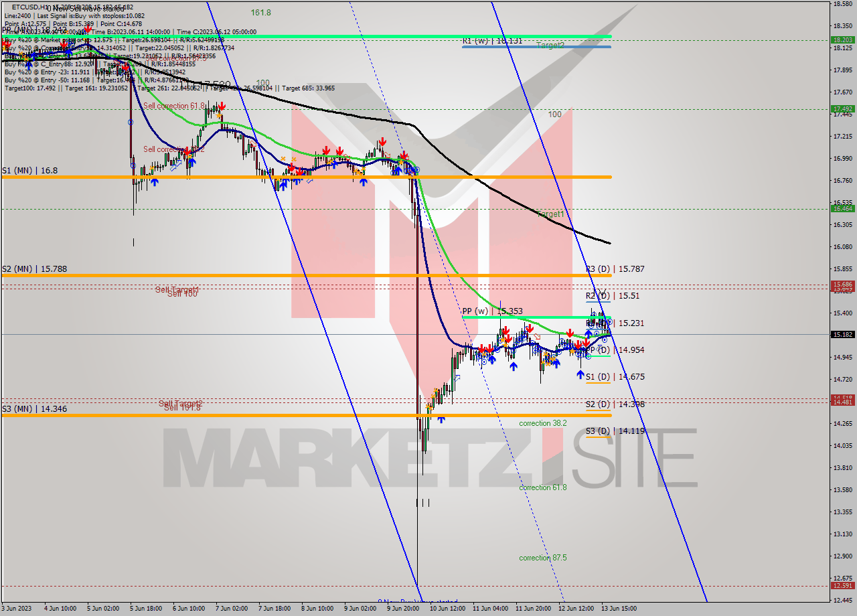Click the '9 Jun 20:00' time axis label
857x616 pixels.
[403, 609]
